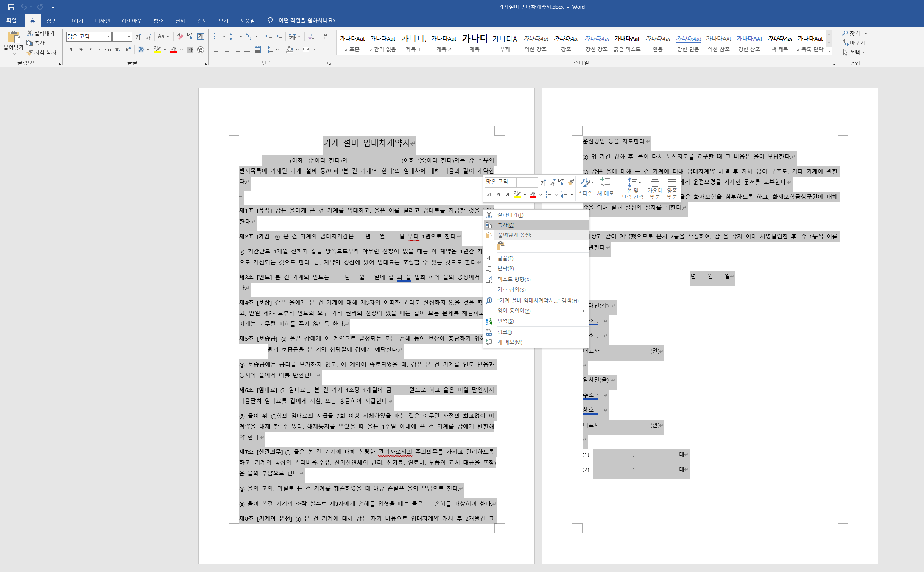Click the paste option clipboard icon in the context menu
The image size is (924, 572).
point(501,247)
